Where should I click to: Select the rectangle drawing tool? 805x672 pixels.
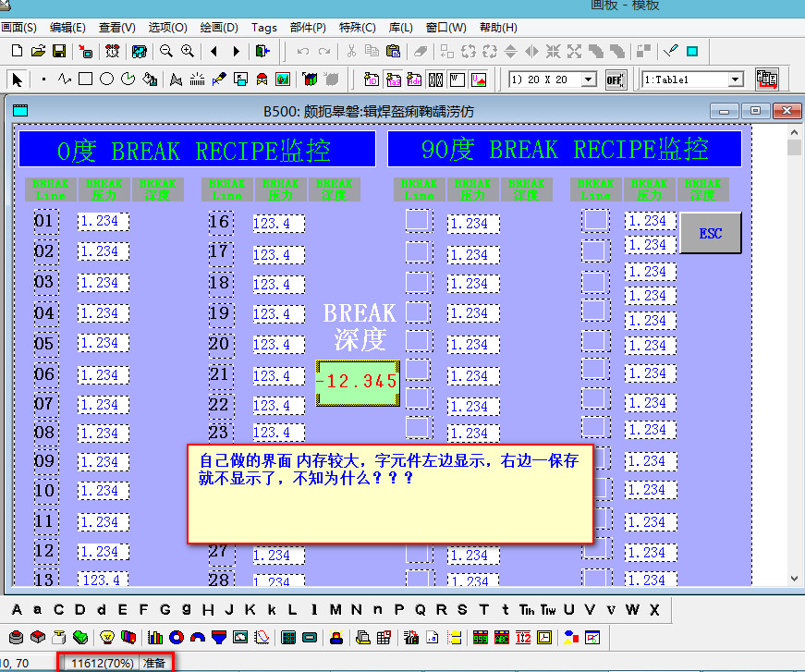tap(85, 79)
